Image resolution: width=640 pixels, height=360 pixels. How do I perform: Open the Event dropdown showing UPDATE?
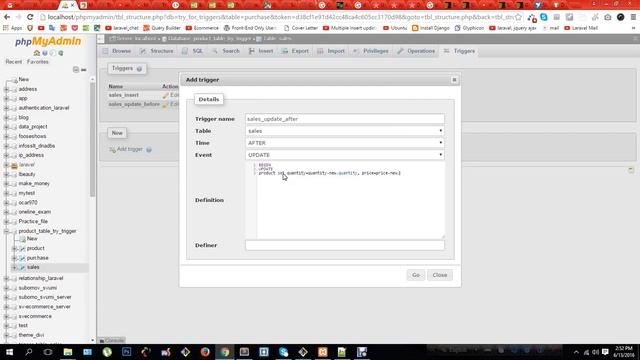coord(344,155)
